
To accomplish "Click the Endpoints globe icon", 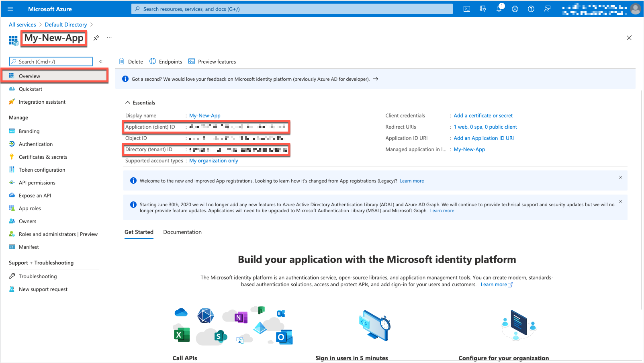I will [x=153, y=62].
